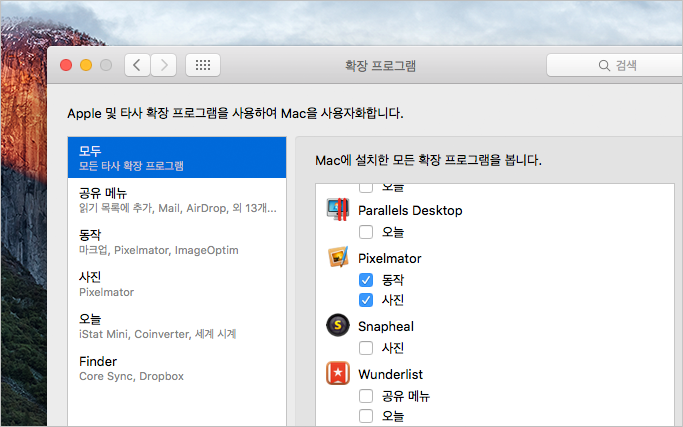Select 오늘 category in sidebar
683x427 pixels.
(x=177, y=325)
